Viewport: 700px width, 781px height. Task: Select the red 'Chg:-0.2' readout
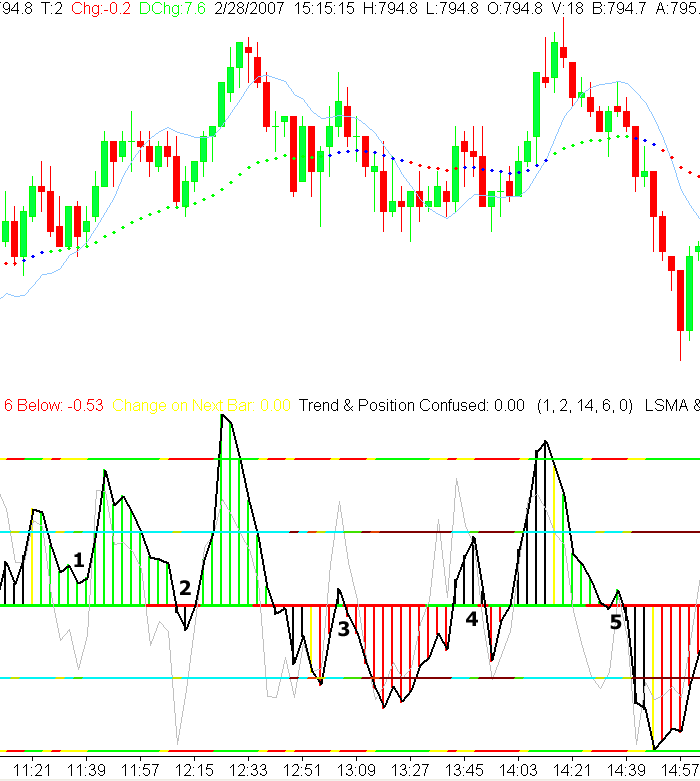pos(101,8)
